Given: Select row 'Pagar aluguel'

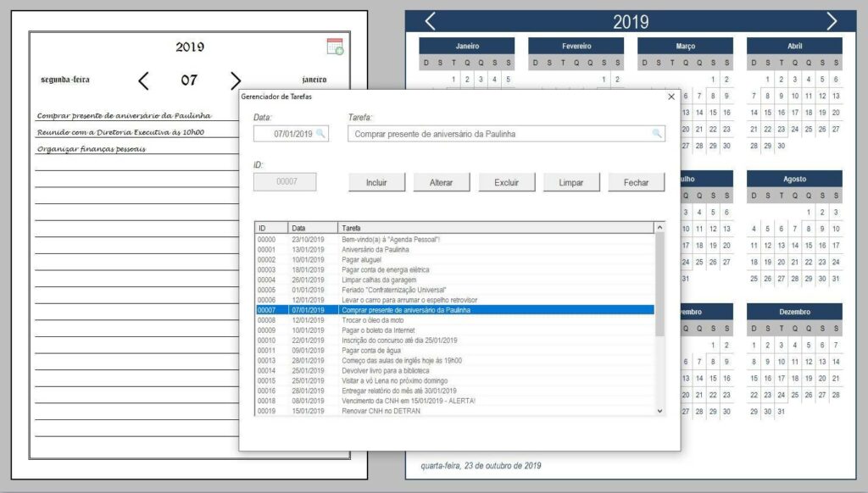Looking at the screenshot, I should click(x=454, y=259).
